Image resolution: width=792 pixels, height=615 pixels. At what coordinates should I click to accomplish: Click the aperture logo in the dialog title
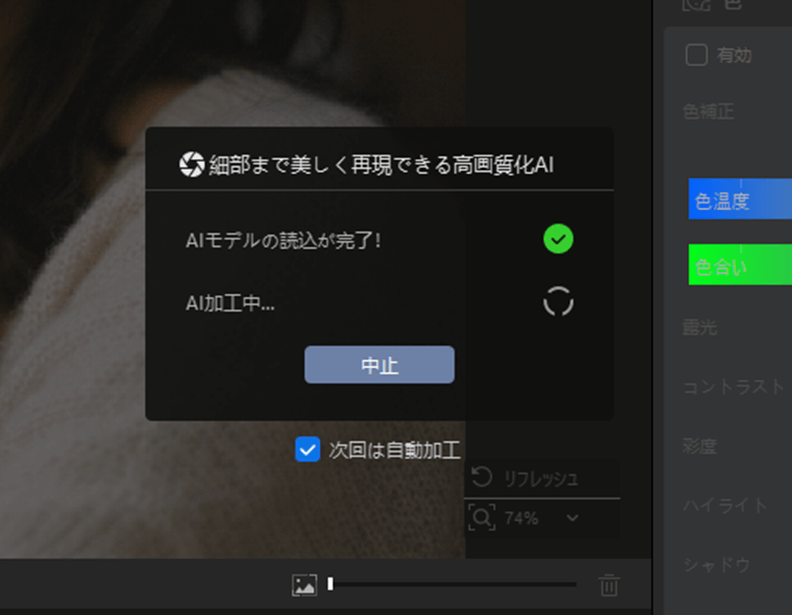191,165
